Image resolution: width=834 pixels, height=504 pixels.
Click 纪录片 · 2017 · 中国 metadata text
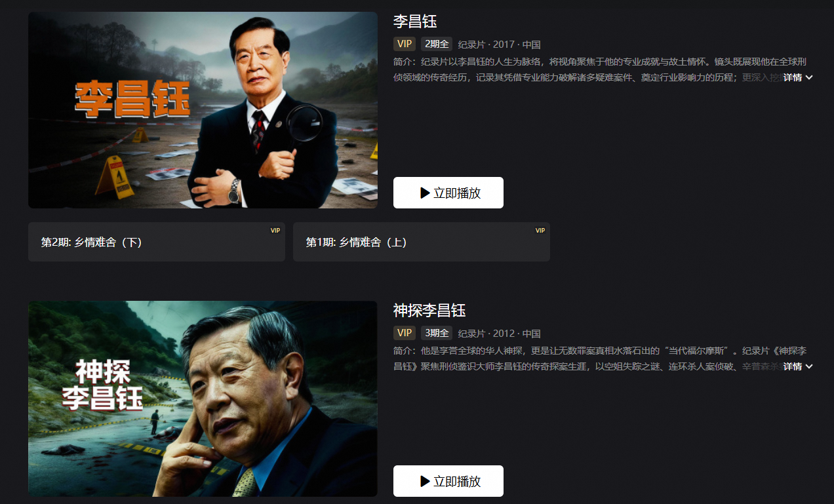499,45
